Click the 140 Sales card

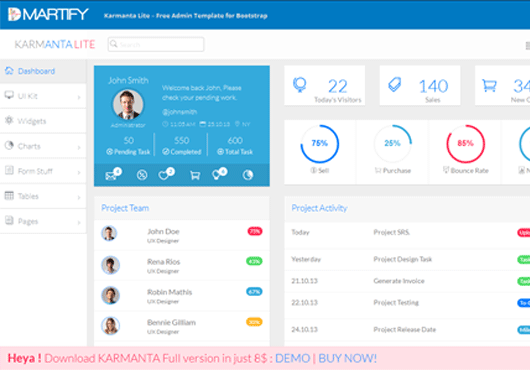click(x=420, y=85)
